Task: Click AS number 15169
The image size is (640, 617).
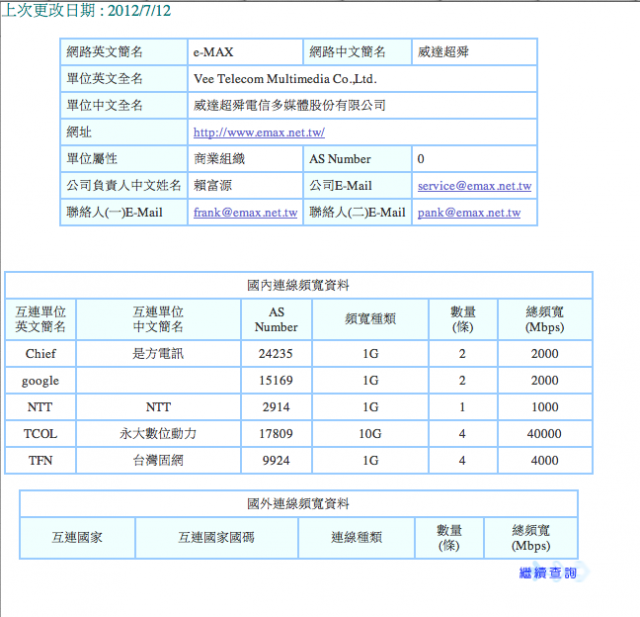Action: click(x=276, y=380)
